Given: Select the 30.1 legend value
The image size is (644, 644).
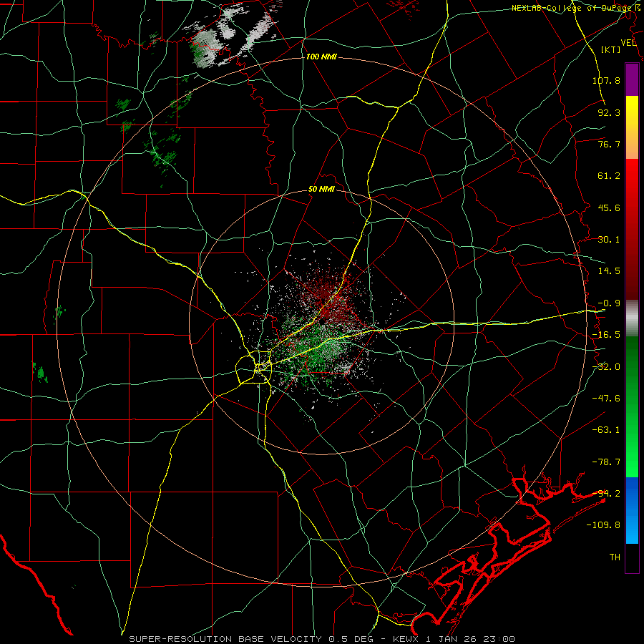Looking at the screenshot, I should pyautogui.click(x=609, y=240).
